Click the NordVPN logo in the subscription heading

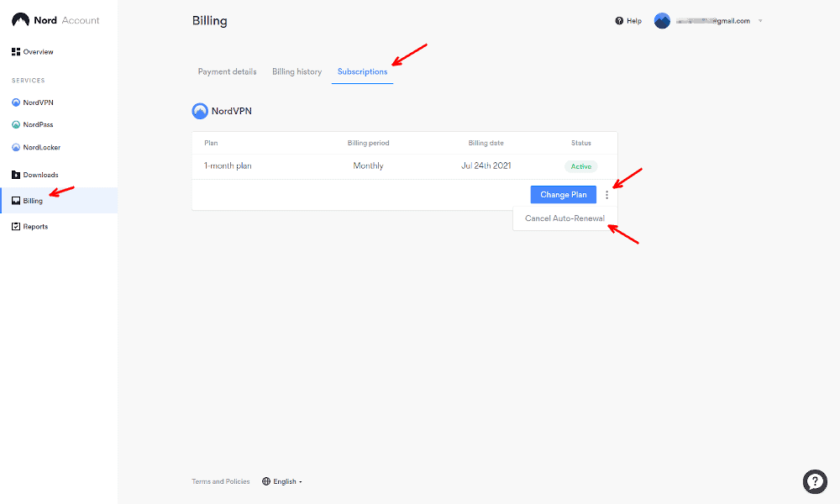click(200, 111)
